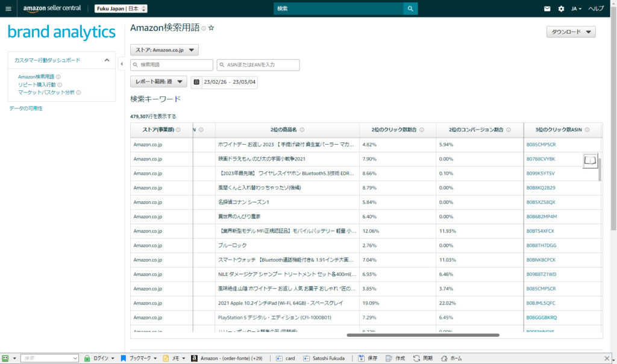Click the green password manager icon in bottom toolbar
Screen dimensions: 617x364
(x=5, y=358)
